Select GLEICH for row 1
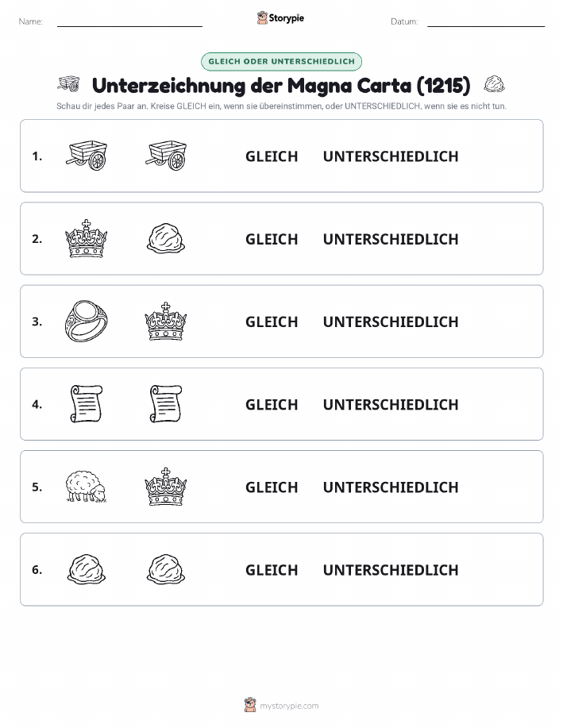563x728 pixels. tap(272, 156)
